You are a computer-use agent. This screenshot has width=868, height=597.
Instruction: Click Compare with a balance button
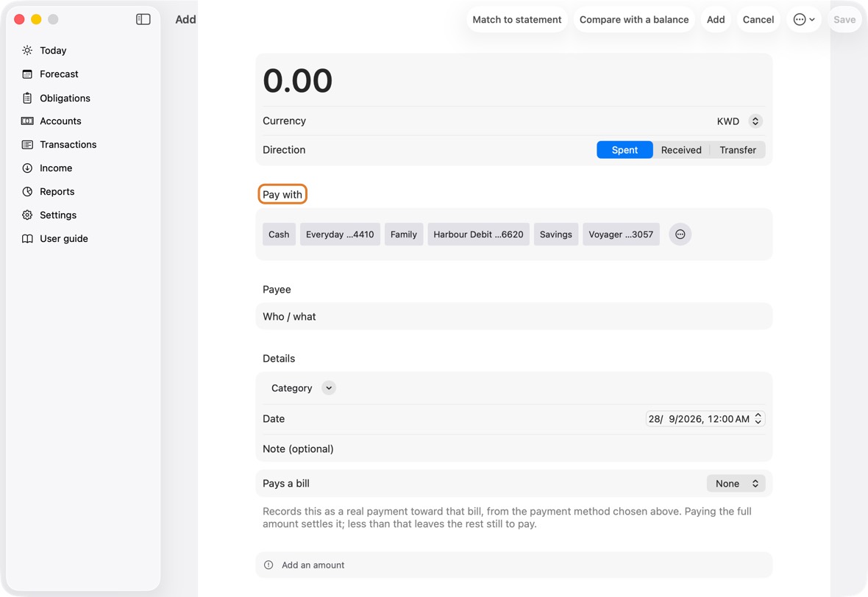pos(634,19)
